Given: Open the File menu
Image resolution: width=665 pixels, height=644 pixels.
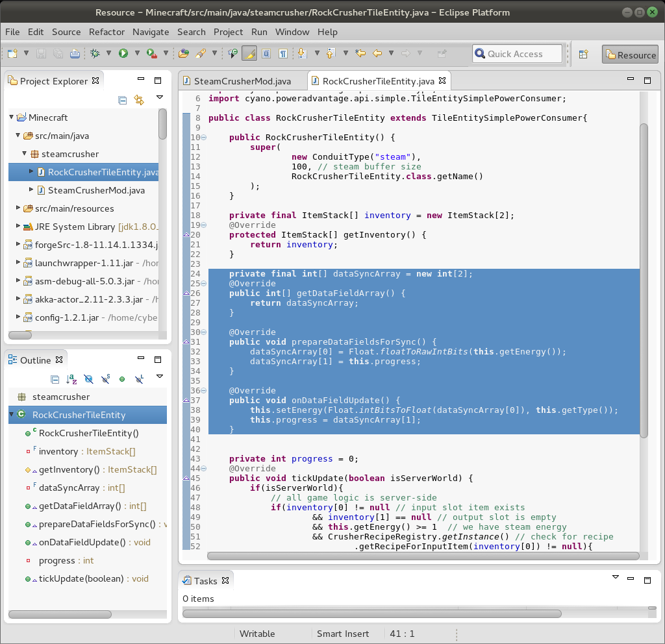Looking at the screenshot, I should click(12, 32).
